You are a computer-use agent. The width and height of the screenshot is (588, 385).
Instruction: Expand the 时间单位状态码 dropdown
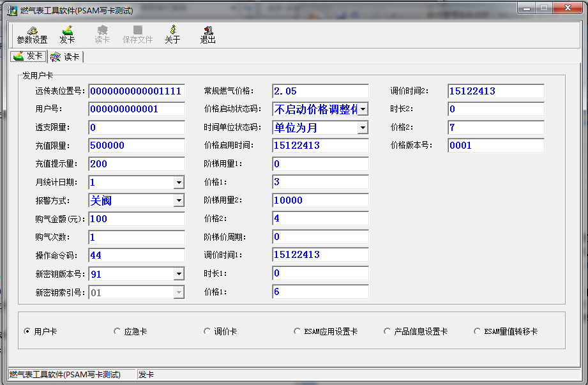click(x=363, y=127)
